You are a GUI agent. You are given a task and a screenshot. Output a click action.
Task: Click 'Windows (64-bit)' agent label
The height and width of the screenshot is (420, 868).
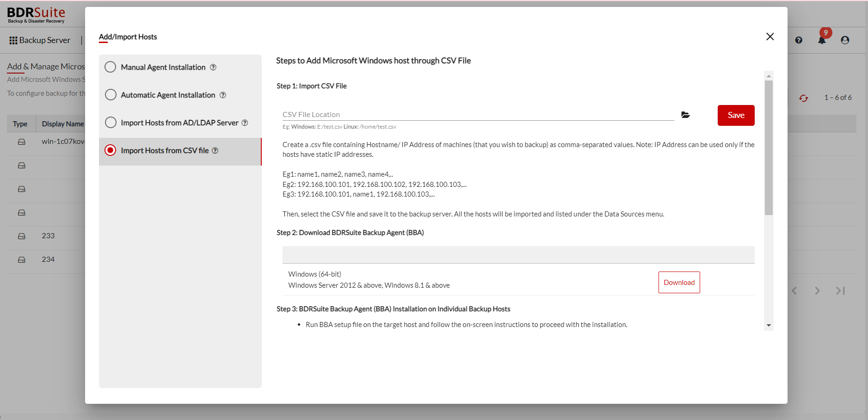(x=314, y=274)
